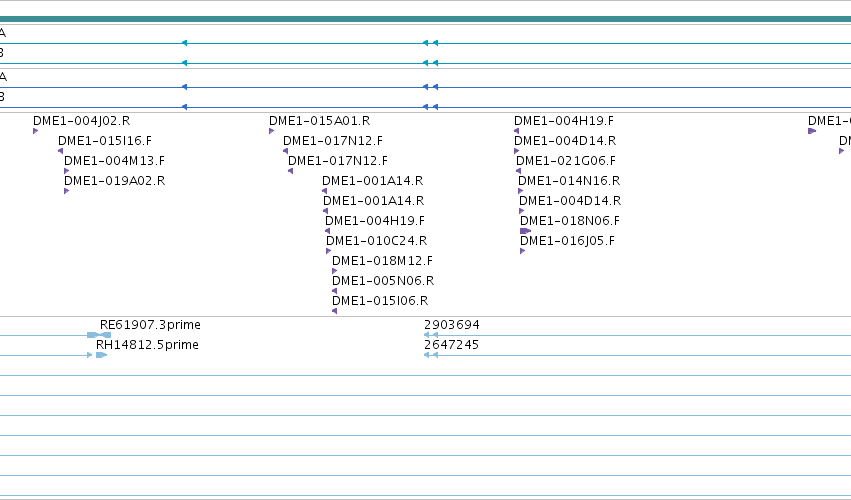This screenshot has height=500, width=851.
Task: Select the DME1-015I16.F feature label
Action: (105, 141)
